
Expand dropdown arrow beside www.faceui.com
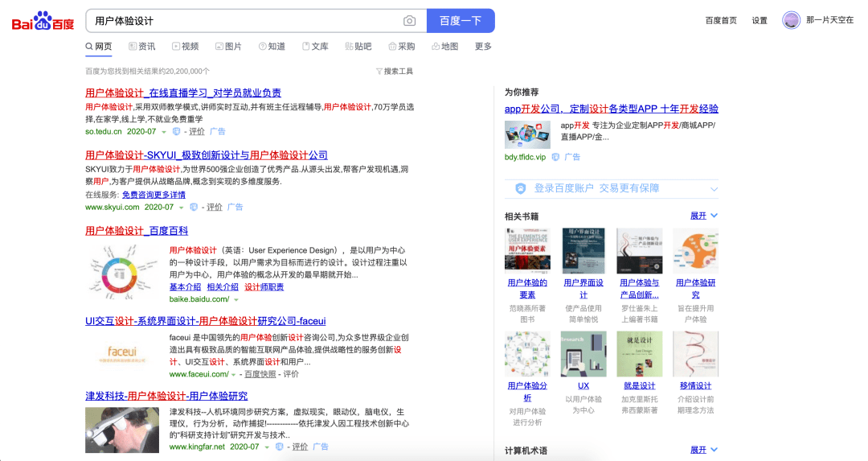233,375
